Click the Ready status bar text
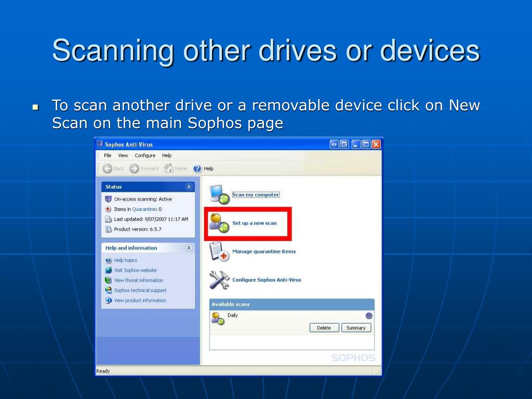The height and width of the screenshot is (399, 532). [x=103, y=371]
